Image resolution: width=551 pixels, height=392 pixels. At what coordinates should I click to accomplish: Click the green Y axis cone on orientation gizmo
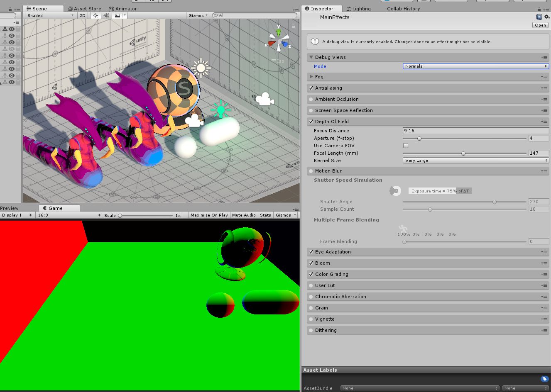[279, 32]
